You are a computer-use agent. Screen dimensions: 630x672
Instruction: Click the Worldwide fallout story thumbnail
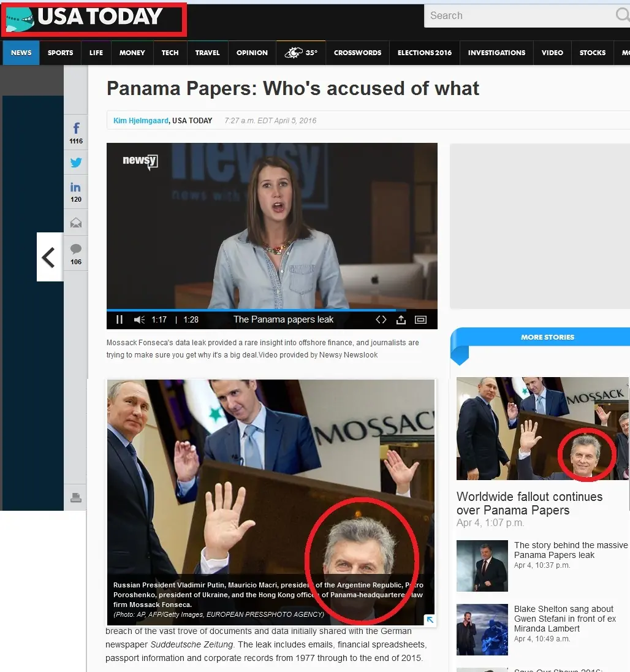tap(542, 429)
